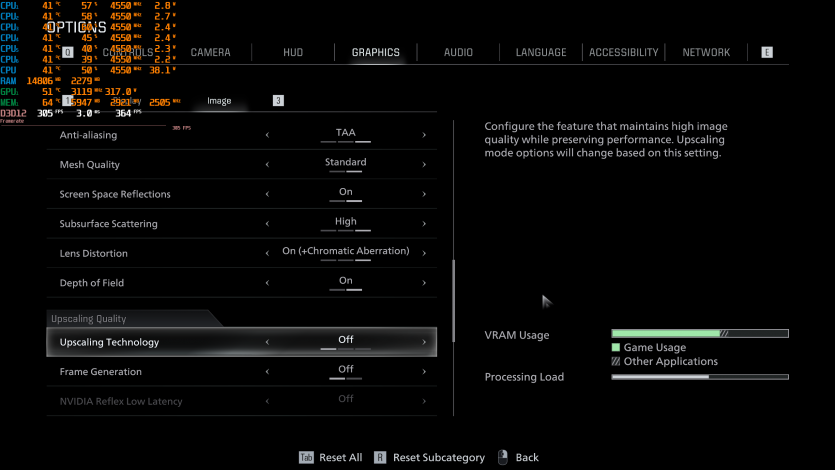The image size is (835, 470).
Task: Cycle Subsurface Scattering with right arrow
Action: click(424, 224)
